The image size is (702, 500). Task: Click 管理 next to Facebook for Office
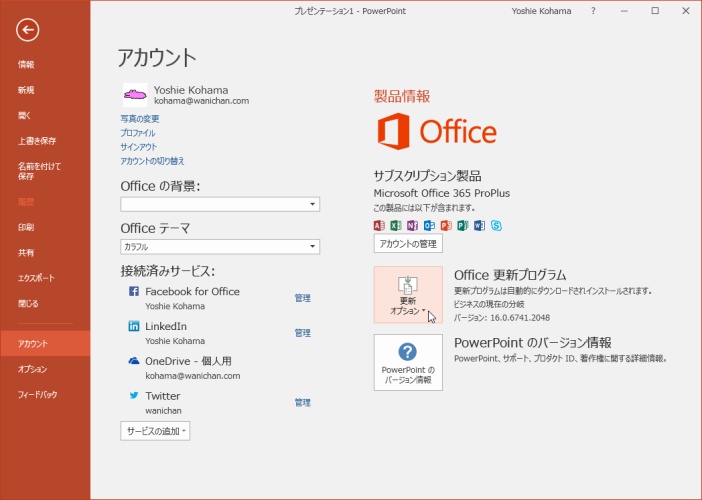[303, 298]
